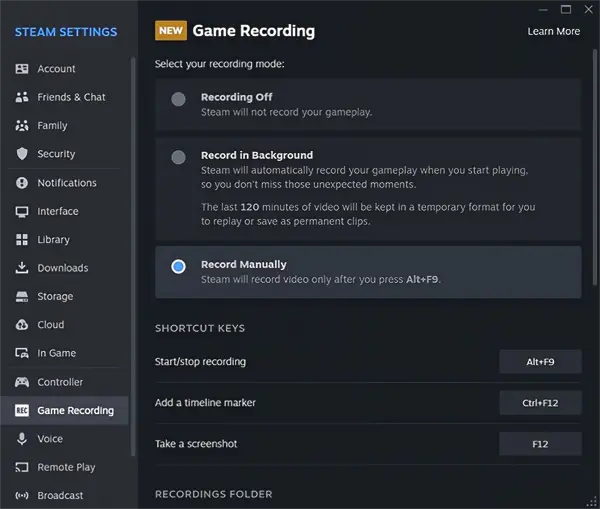The image size is (600, 509).
Task: Click the Controller gamepad icon
Action: [22, 382]
